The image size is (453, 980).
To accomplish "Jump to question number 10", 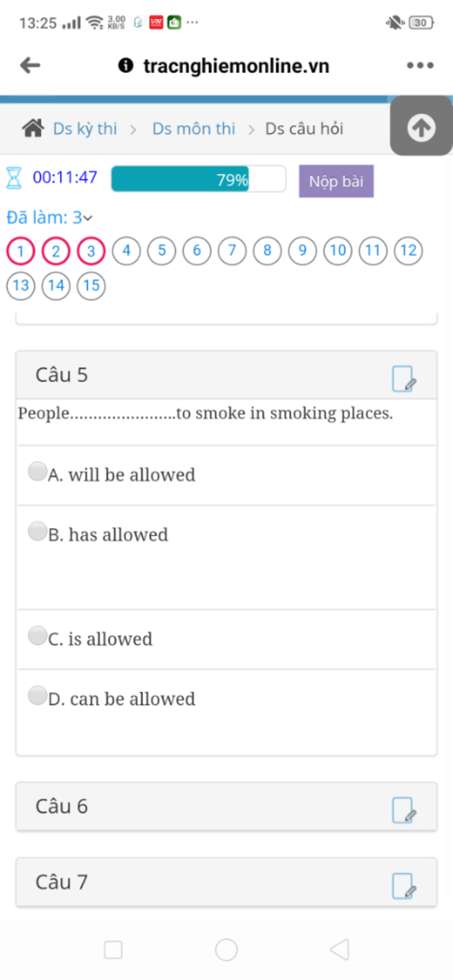I will pyautogui.click(x=338, y=251).
